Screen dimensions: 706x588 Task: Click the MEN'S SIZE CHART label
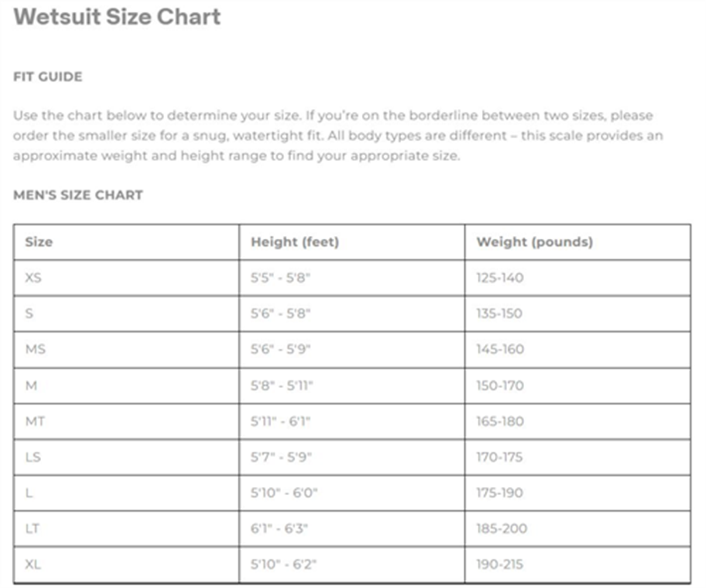(x=78, y=195)
